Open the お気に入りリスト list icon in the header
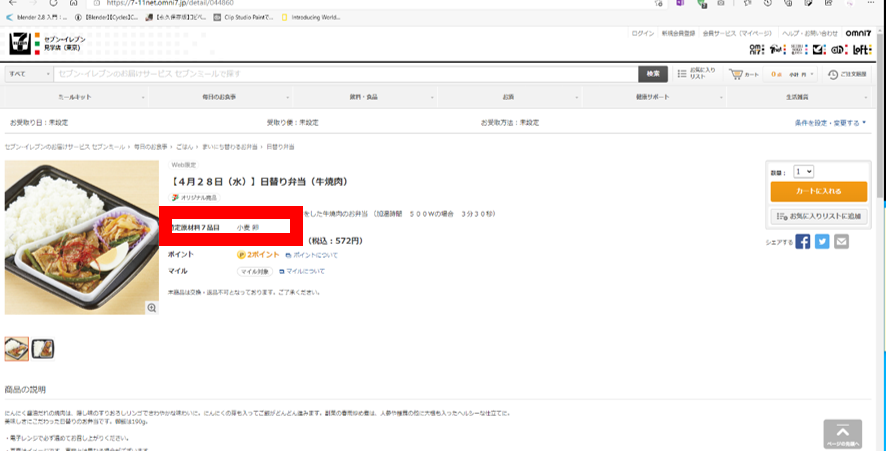The width and height of the screenshot is (886, 451). click(682, 74)
